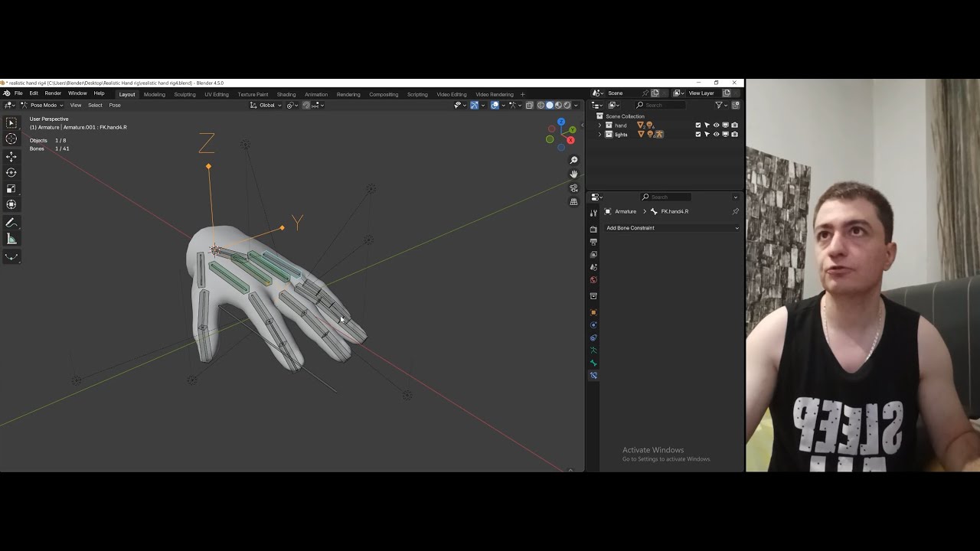The height and width of the screenshot is (551, 980).
Task: Hide the lights collection in viewport
Action: click(x=717, y=134)
